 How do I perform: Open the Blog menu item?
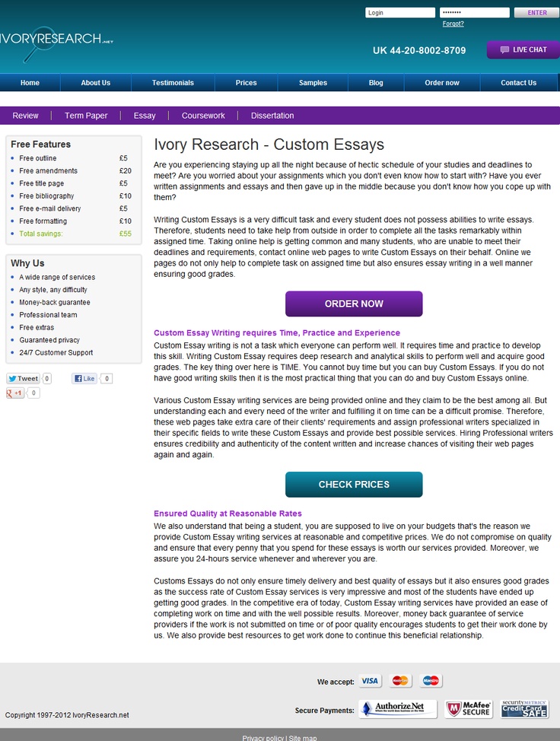(x=376, y=83)
